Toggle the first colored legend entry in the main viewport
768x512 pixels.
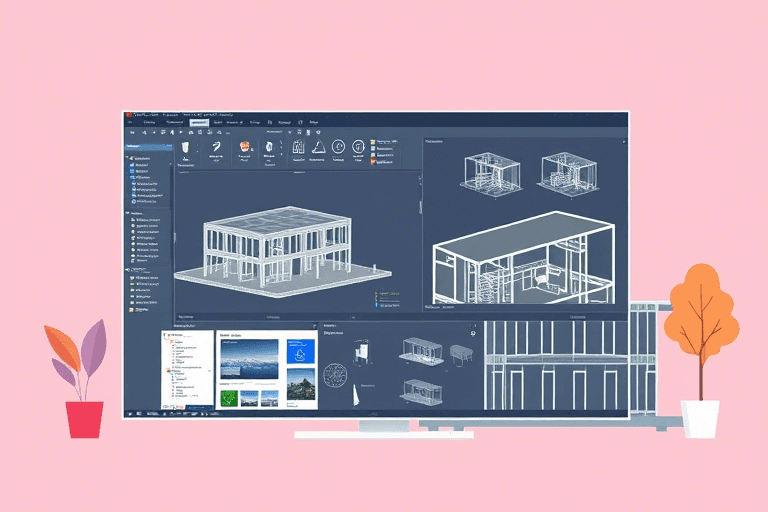point(376,294)
